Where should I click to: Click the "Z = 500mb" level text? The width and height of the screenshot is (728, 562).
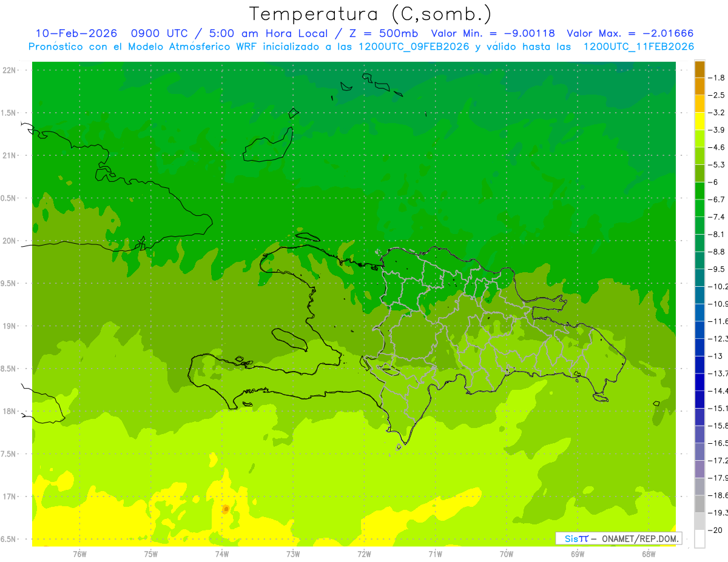(x=383, y=33)
